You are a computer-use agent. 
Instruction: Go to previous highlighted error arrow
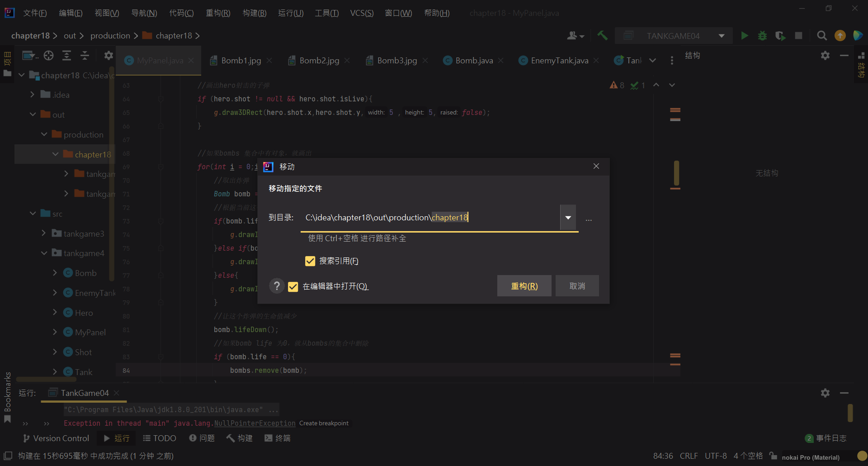click(656, 85)
